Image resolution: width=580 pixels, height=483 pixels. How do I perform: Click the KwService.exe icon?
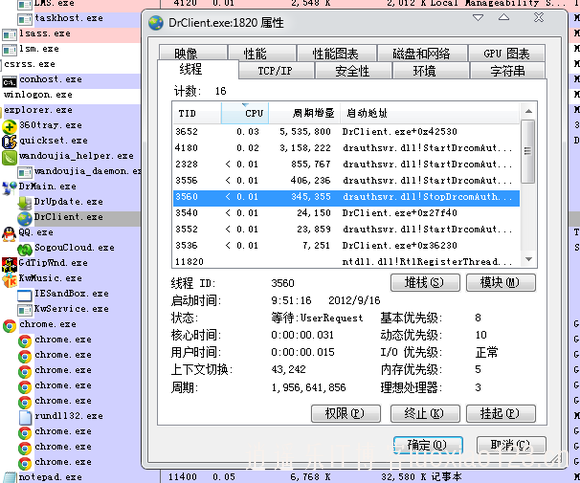tap(25, 310)
